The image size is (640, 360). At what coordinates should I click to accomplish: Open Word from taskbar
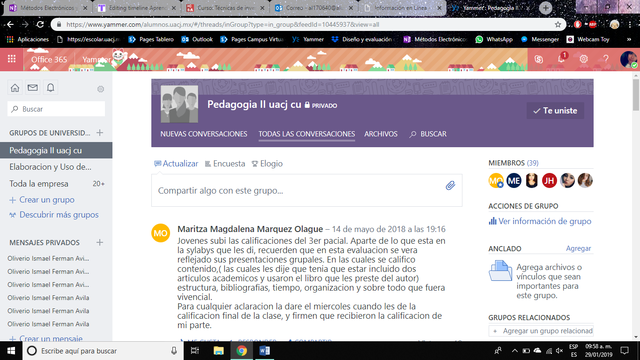tap(264, 351)
